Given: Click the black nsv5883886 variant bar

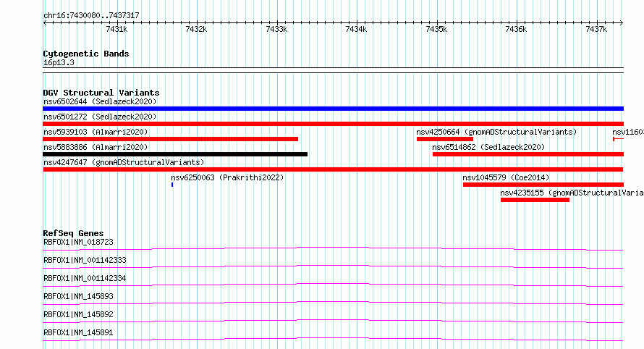Looking at the screenshot, I should [x=175, y=154].
